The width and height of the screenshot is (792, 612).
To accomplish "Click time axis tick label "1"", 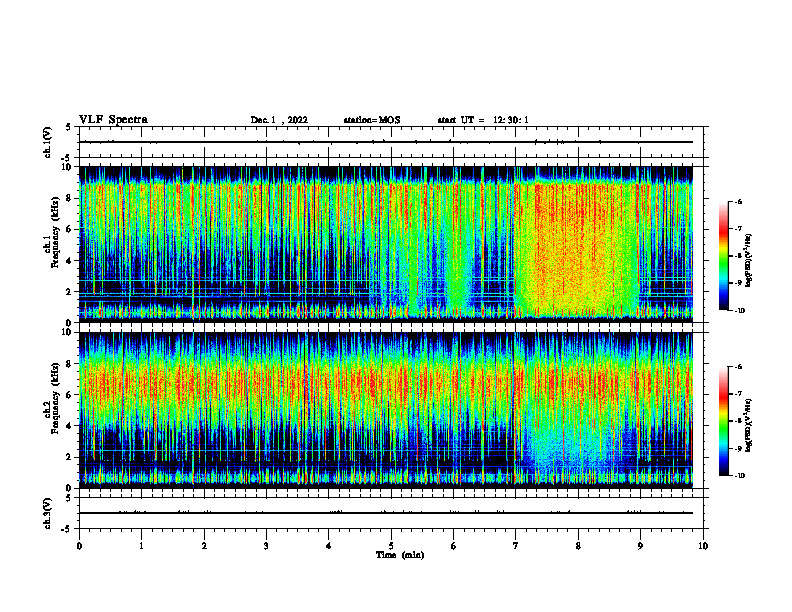I will [x=141, y=546].
